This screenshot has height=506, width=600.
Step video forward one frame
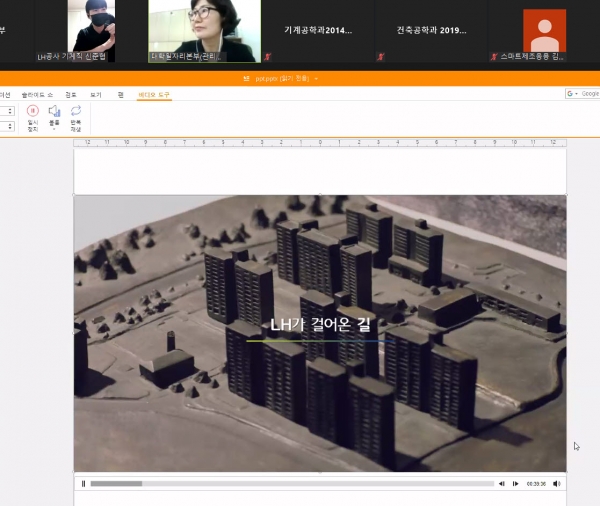pos(516,483)
